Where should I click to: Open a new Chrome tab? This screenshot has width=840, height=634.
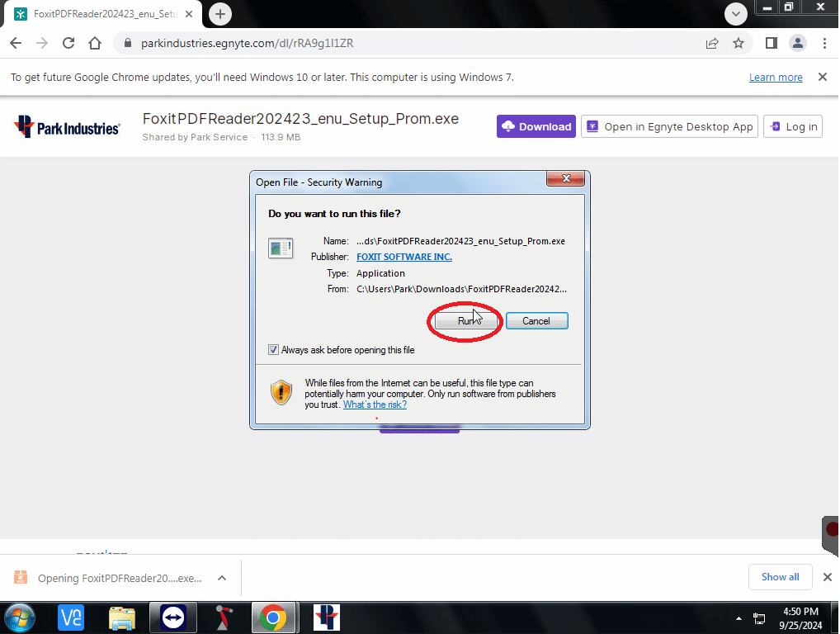tap(220, 14)
